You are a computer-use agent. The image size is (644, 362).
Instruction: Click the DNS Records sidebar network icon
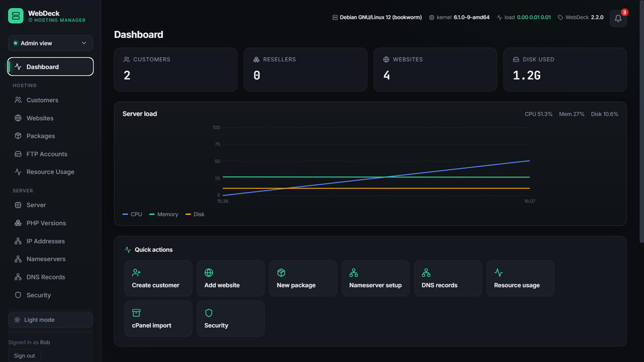[x=18, y=277]
